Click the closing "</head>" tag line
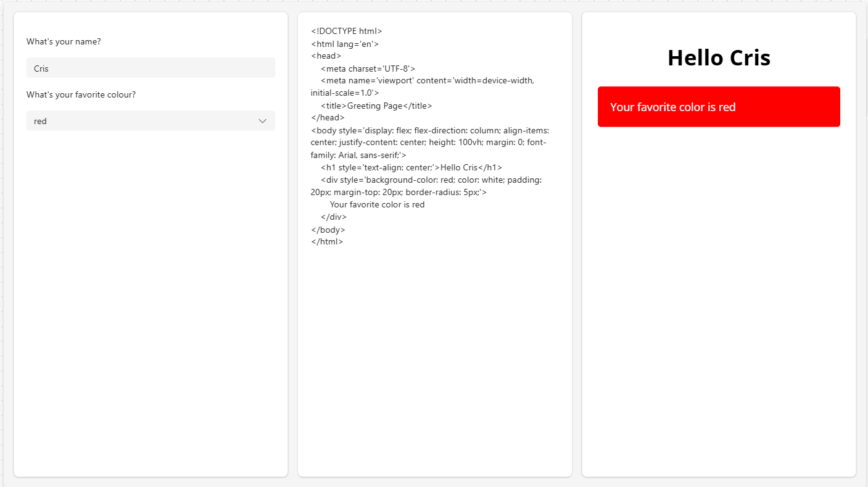Viewport: 868px width, 487px height. point(328,118)
